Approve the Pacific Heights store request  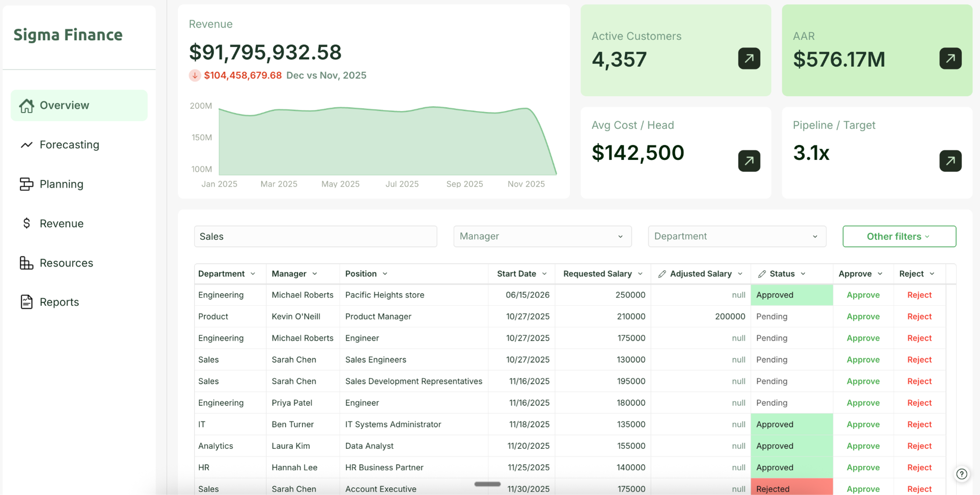pyautogui.click(x=863, y=295)
